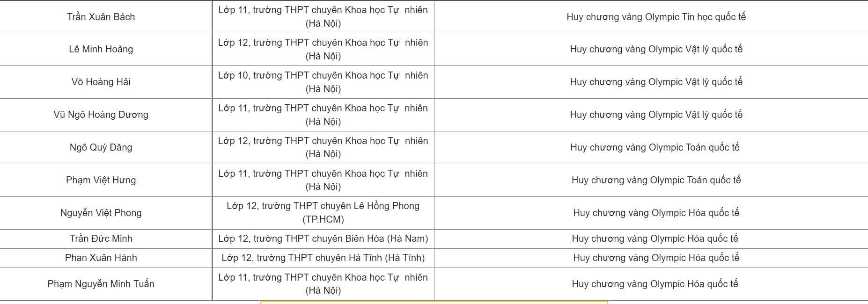The image size is (868, 304).
Task: Click the name Phạm Nguyễn Minh Tuấn
Action: coord(101,284)
